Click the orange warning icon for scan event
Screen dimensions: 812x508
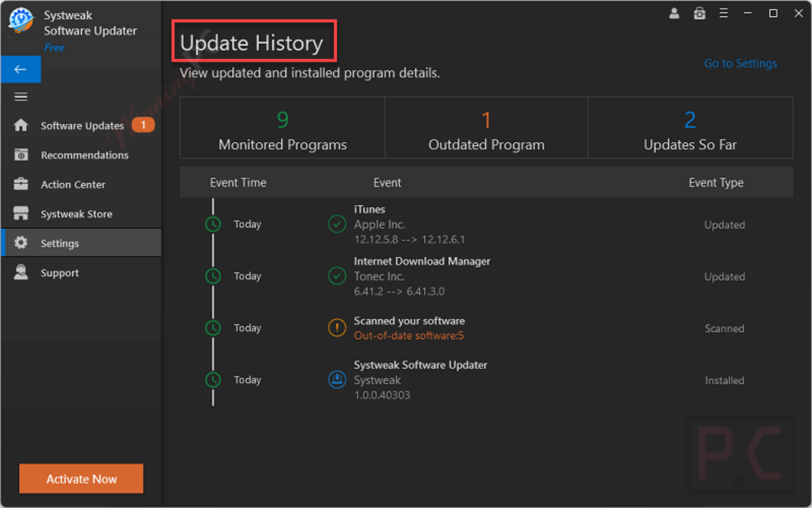tap(337, 328)
